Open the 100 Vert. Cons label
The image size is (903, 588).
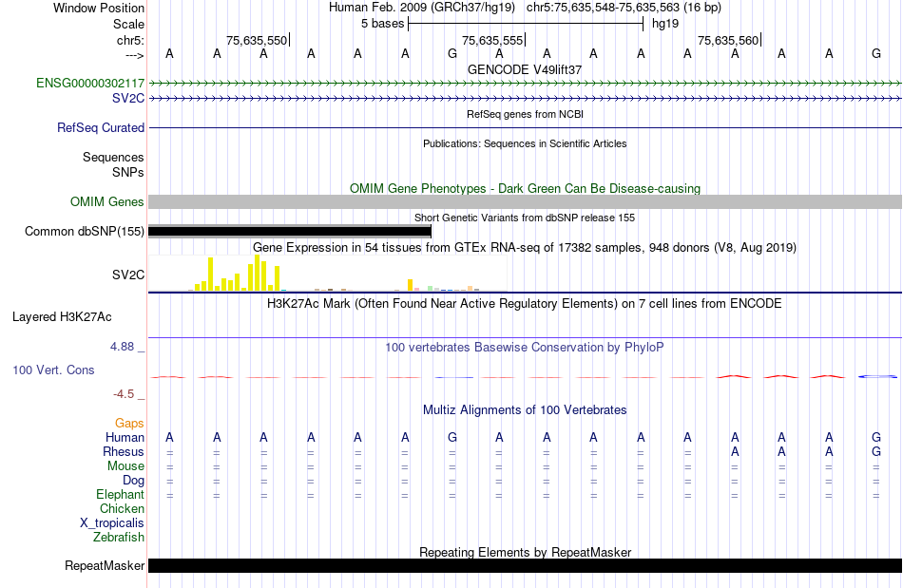53,370
